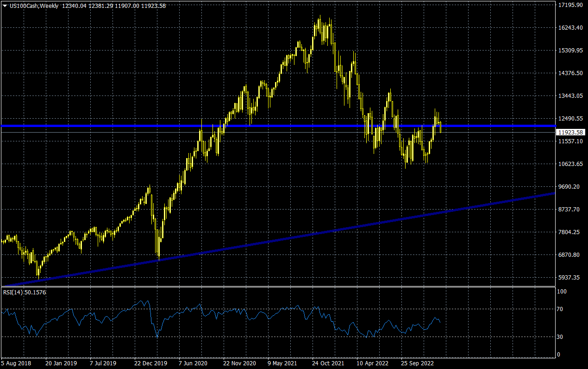The height and width of the screenshot is (369, 588).
Task: Click the small triangle before US100Cash
Action: coord(5,6)
